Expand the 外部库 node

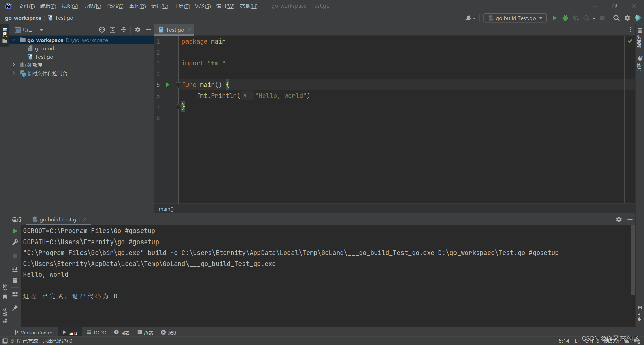pos(14,65)
